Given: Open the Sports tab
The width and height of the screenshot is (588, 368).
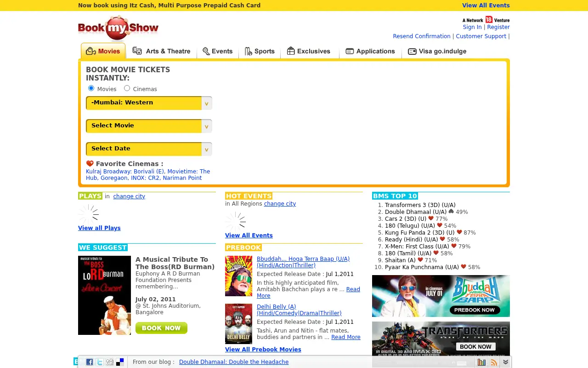Looking at the screenshot, I should 260,51.
